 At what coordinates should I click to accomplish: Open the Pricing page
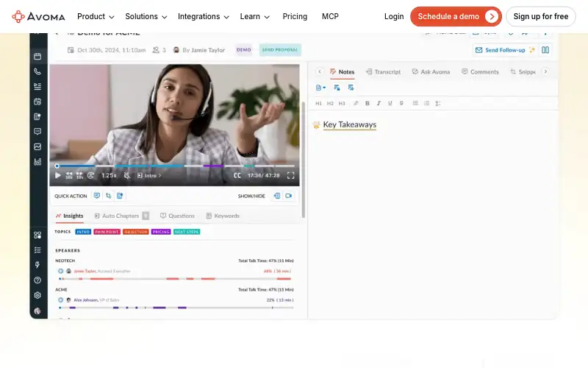pos(295,16)
